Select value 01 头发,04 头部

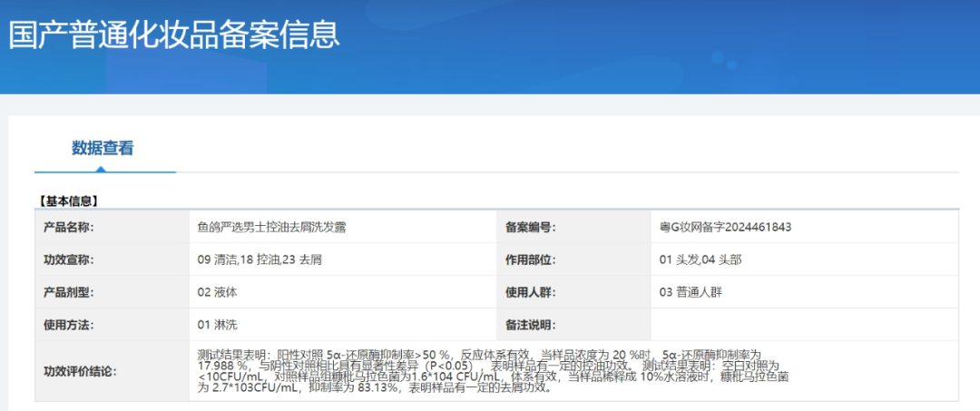[701, 259]
